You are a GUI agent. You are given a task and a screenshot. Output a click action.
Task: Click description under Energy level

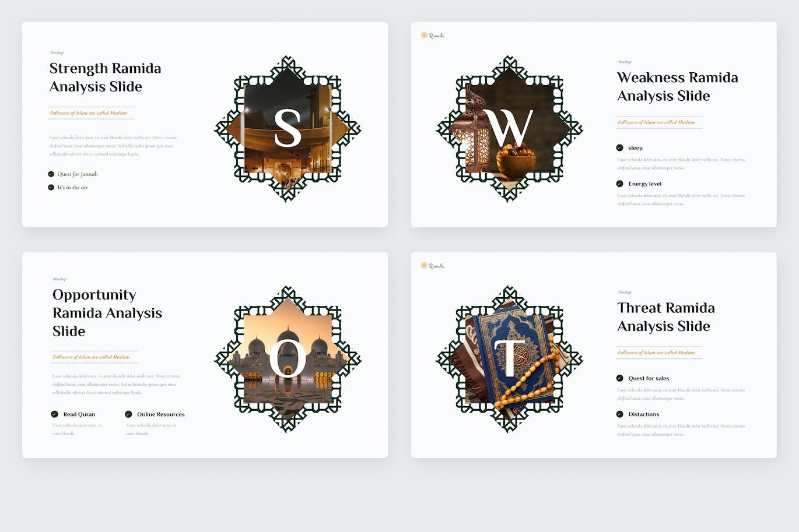(681, 200)
